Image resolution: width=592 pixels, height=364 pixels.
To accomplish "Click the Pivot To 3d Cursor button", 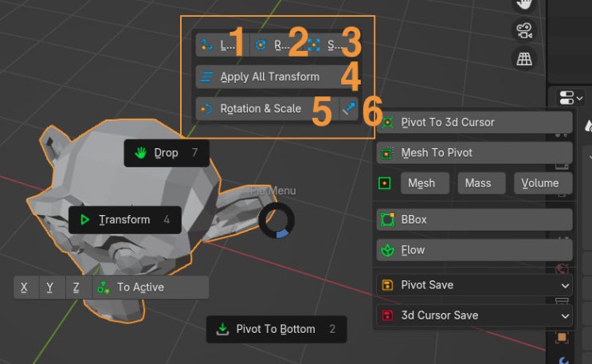I will click(474, 123).
